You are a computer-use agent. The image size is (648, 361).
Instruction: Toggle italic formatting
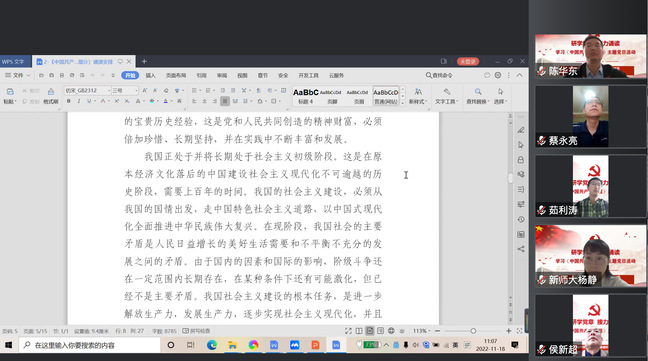79,101
